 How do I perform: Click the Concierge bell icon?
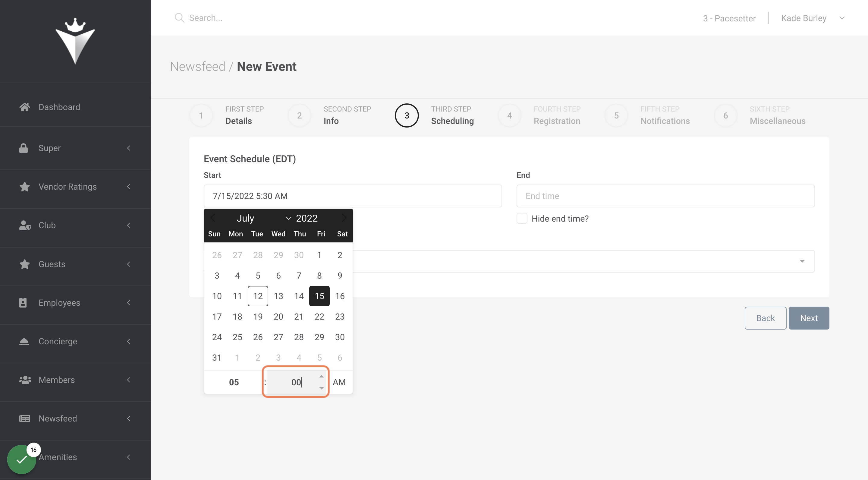[24, 341]
